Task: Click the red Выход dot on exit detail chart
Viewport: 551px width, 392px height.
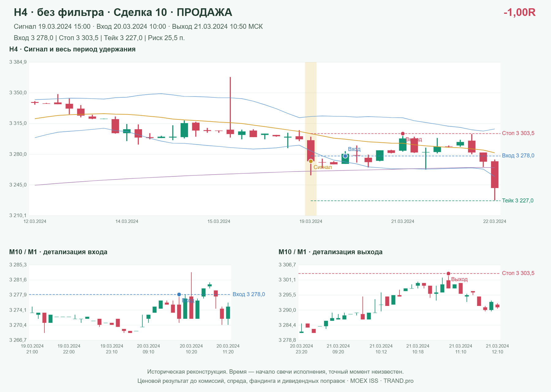Action: coord(448,273)
